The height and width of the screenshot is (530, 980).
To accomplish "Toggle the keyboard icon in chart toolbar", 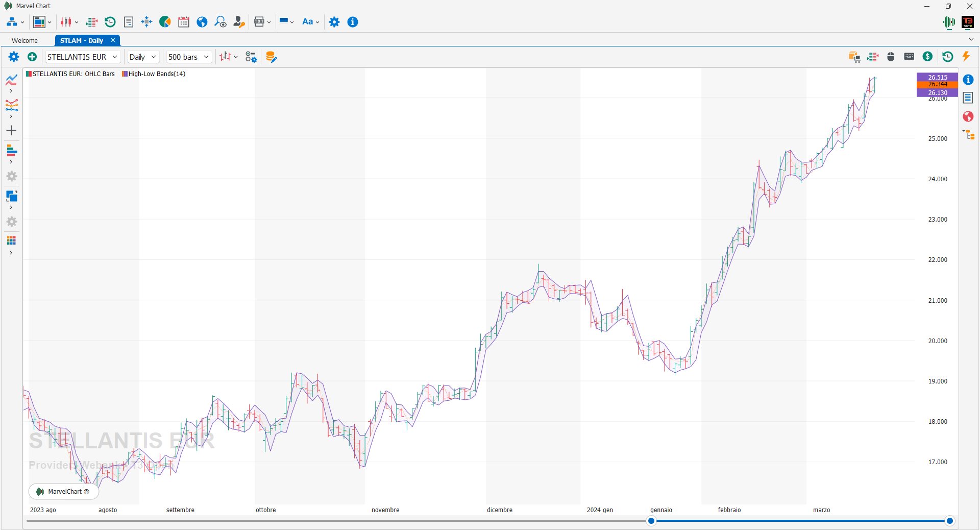I will 909,57.
